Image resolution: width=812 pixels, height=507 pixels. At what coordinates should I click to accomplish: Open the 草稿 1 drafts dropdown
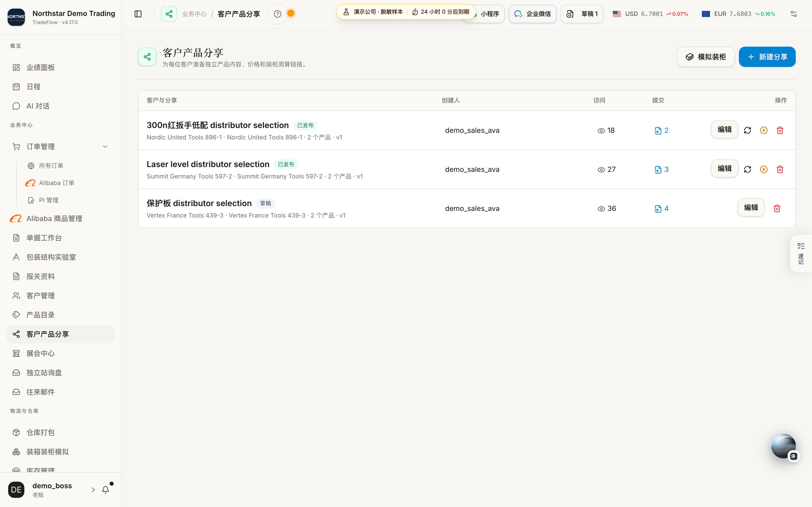click(582, 14)
